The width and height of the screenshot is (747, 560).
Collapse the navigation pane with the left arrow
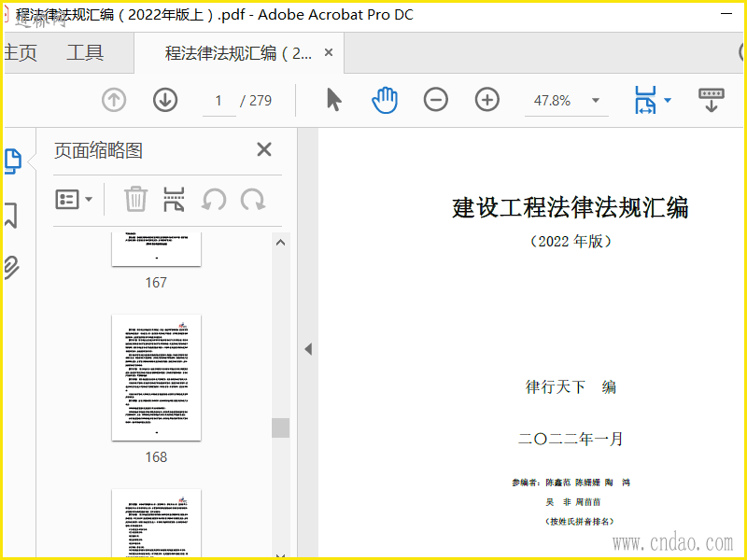(308, 349)
